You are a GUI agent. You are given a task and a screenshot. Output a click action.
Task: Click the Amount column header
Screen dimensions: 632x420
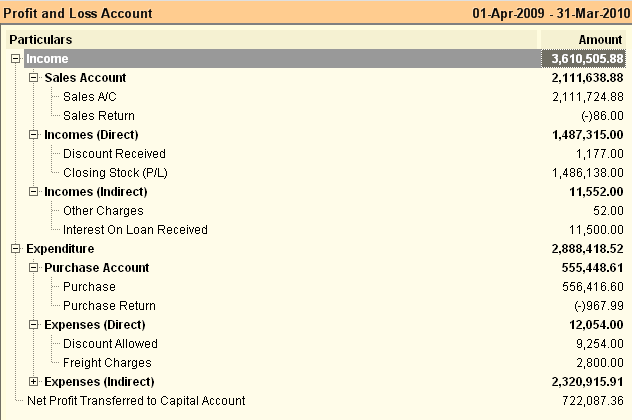pos(583,40)
